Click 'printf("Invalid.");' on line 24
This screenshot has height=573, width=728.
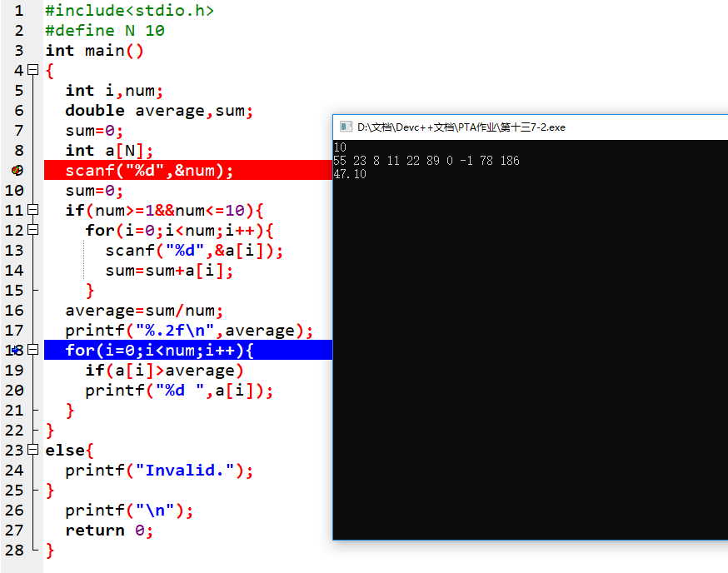pos(159,470)
